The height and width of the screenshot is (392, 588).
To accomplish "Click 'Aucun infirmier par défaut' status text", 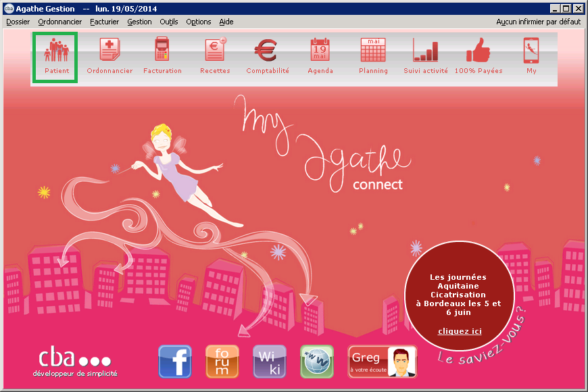I will point(538,22).
